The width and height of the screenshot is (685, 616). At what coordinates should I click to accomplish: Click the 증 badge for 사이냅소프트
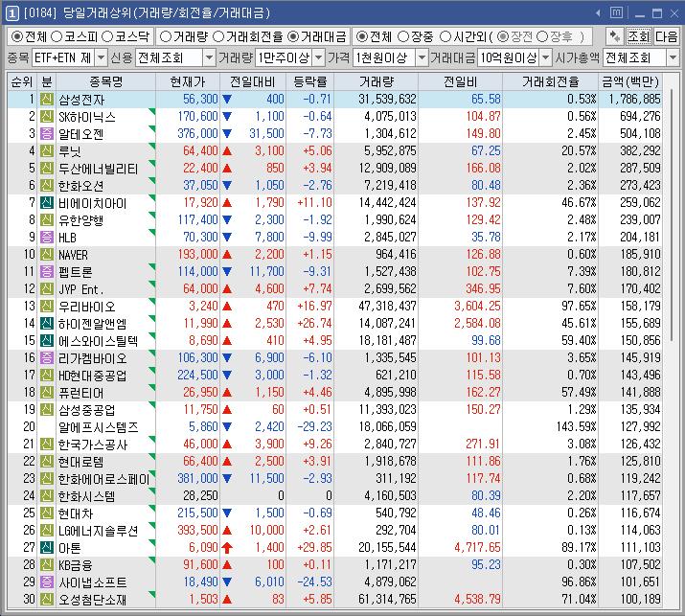(46, 582)
